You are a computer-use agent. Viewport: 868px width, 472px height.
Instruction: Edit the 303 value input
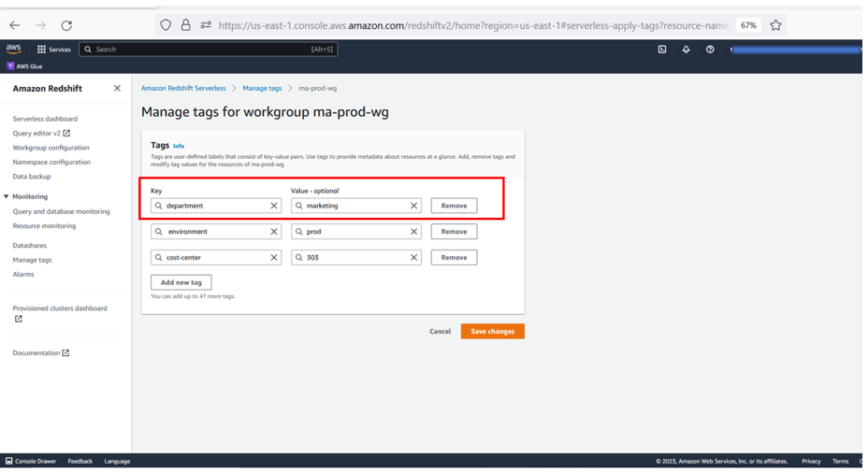[356, 258]
